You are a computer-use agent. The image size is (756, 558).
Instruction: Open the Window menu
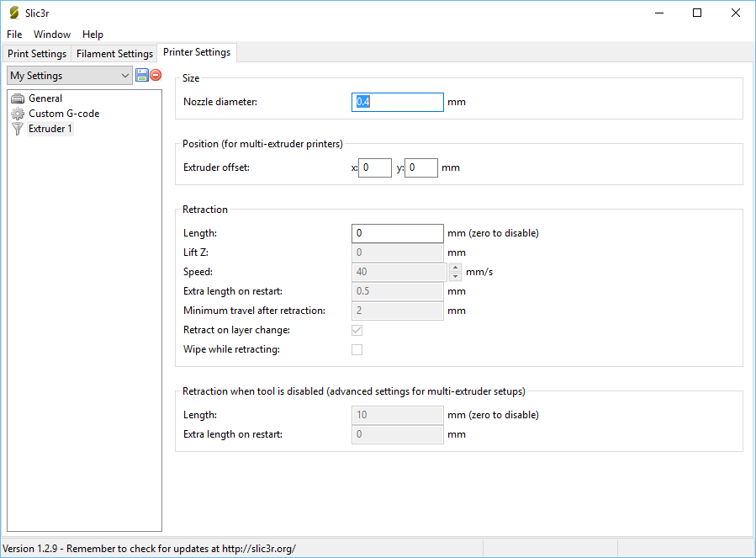(52, 35)
